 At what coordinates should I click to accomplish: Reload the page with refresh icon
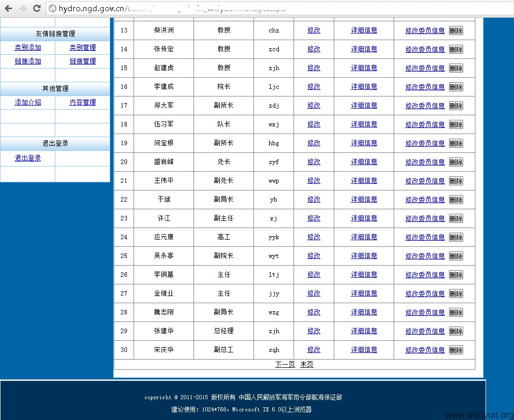[x=37, y=8]
